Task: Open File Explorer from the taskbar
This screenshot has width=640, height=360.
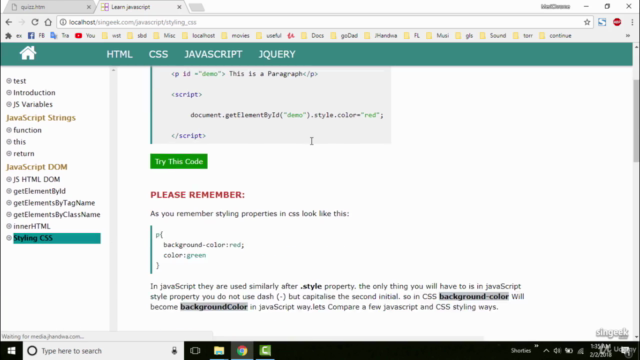Action: [219, 351]
